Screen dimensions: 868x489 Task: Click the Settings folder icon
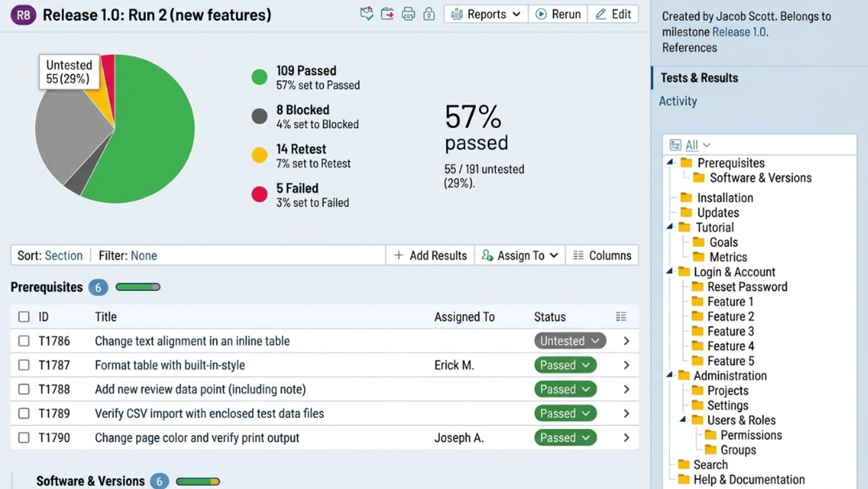(x=698, y=405)
